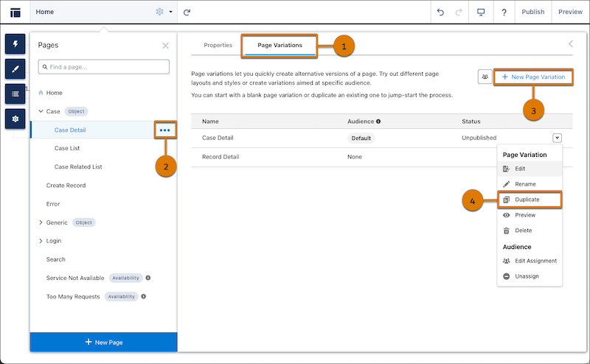The width and height of the screenshot is (590, 364).
Task: Open the Theme paintbrush panel
Action: click(x=15, y=69)
